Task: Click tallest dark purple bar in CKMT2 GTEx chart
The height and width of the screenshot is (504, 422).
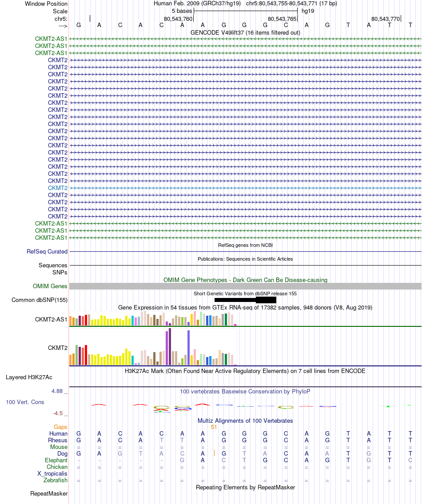Action: pos(170,346)
